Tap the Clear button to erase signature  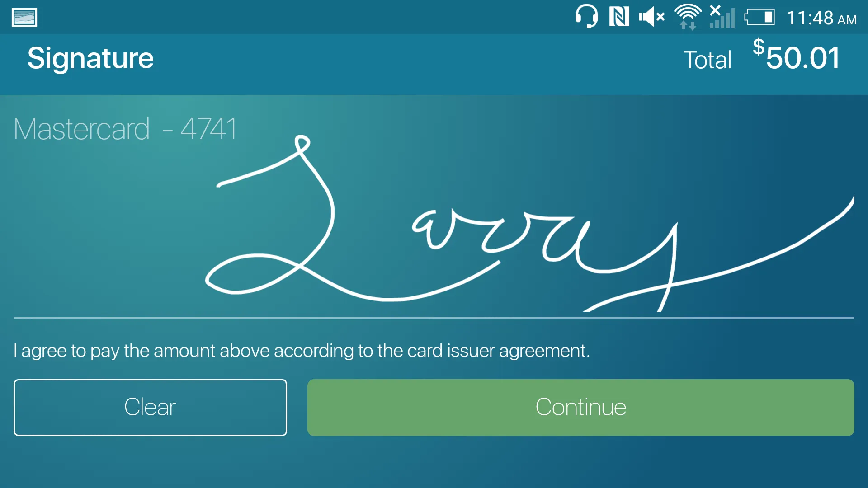pyautogui.click(x=150, y=406)
